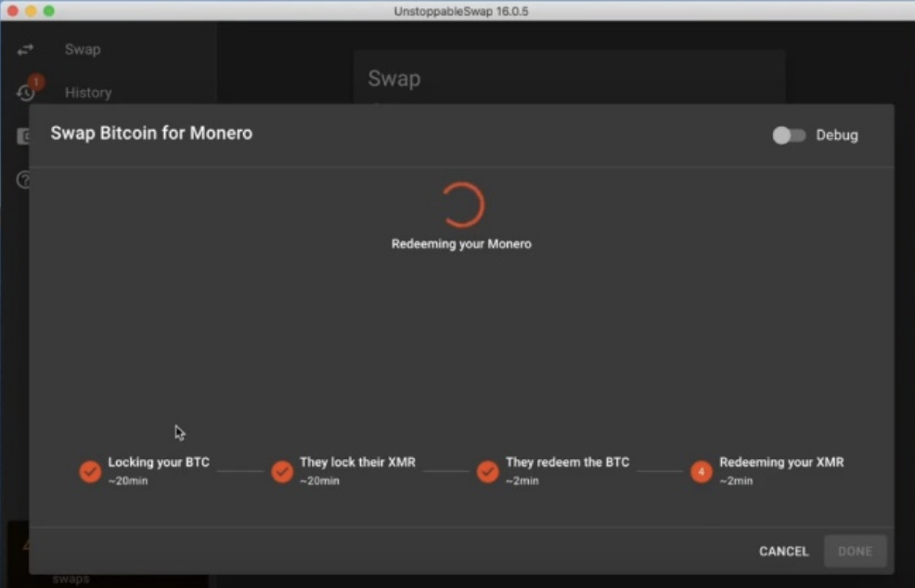Click the red notification badge on History icon
Image resolution: width=915 pixels, height=588 pixels.
coord(35,82)
